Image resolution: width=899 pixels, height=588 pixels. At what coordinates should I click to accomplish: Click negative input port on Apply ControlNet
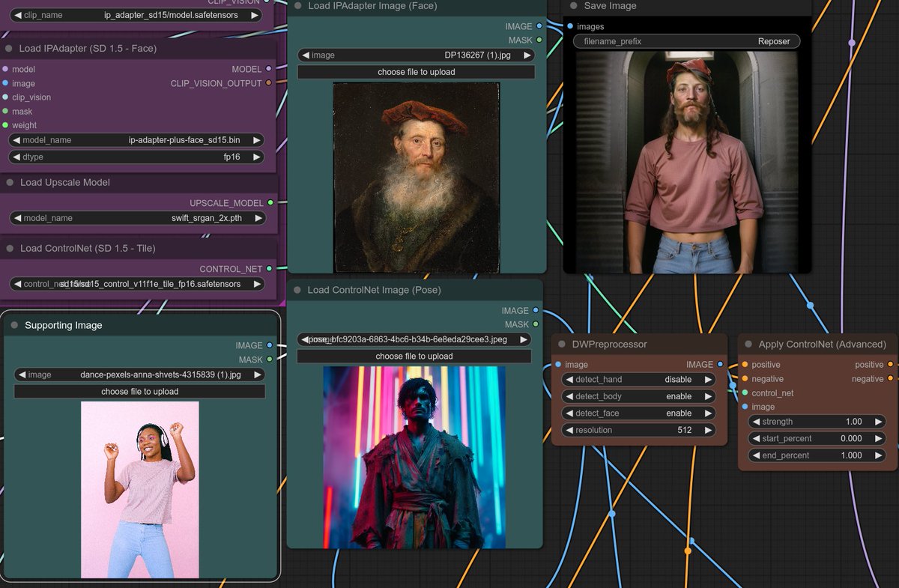pos(745,379)
